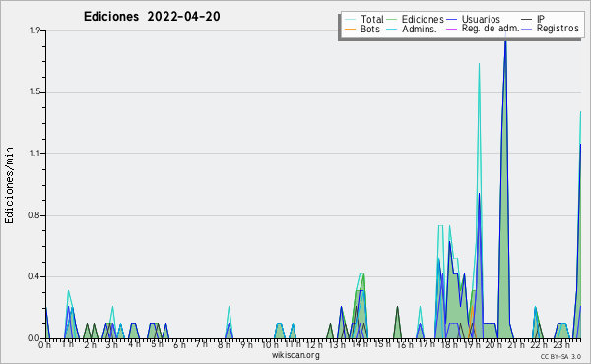Click the y-axis value '1.1'
The image size is (591, 364).
tap(34, 153)
